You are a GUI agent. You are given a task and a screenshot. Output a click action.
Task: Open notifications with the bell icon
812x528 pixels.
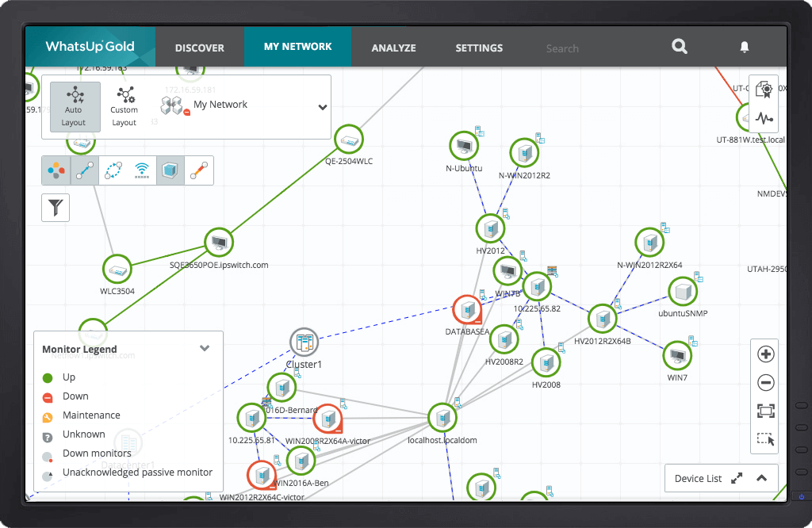click(744, 47)
